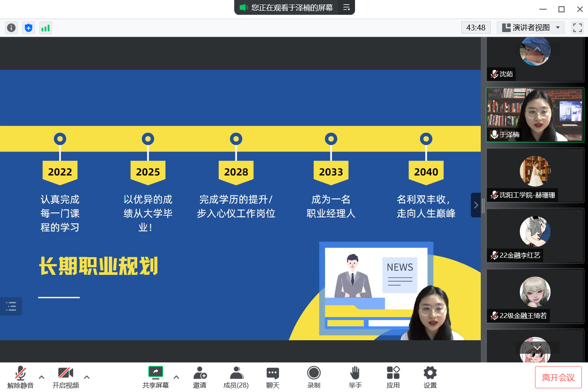
Task: Click 认真完成每一门课程的学习 text
Action: point(60,213)
